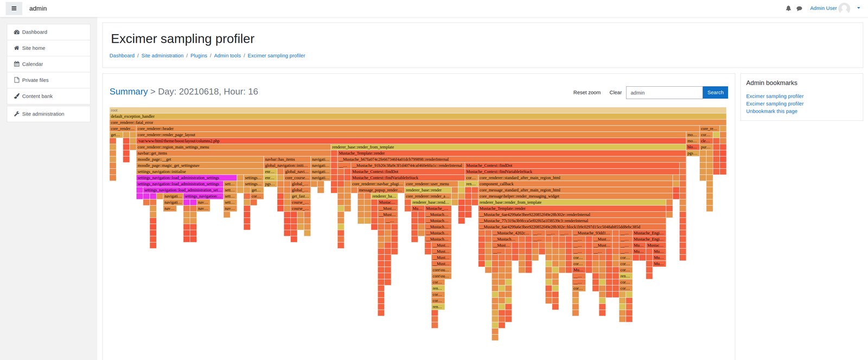Select message_popup_render... frame
The width and height of the screenshot is (868, 360).
tap(381, 190)
